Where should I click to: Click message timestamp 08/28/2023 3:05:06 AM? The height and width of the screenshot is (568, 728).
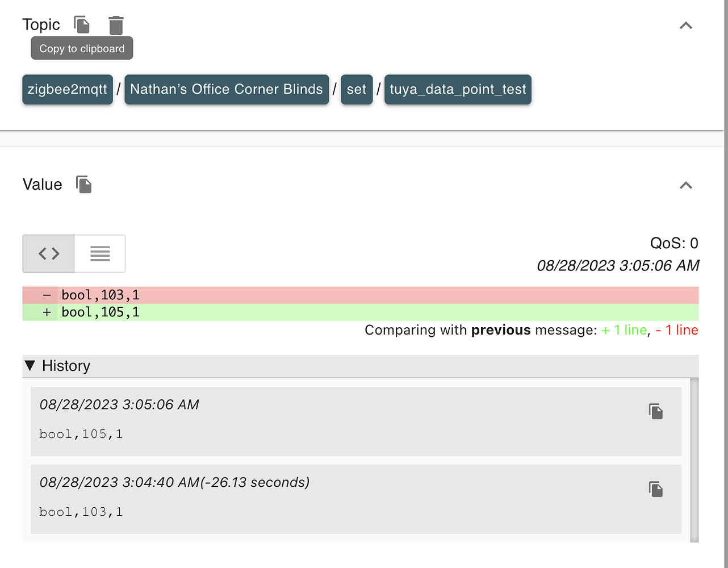point(618,265)
